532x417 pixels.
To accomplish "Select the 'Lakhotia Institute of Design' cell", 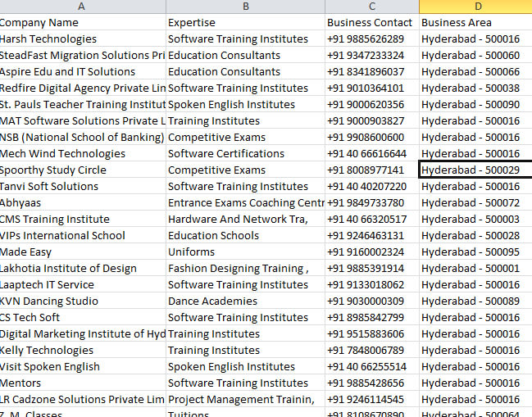I will (x=83, y=268).
